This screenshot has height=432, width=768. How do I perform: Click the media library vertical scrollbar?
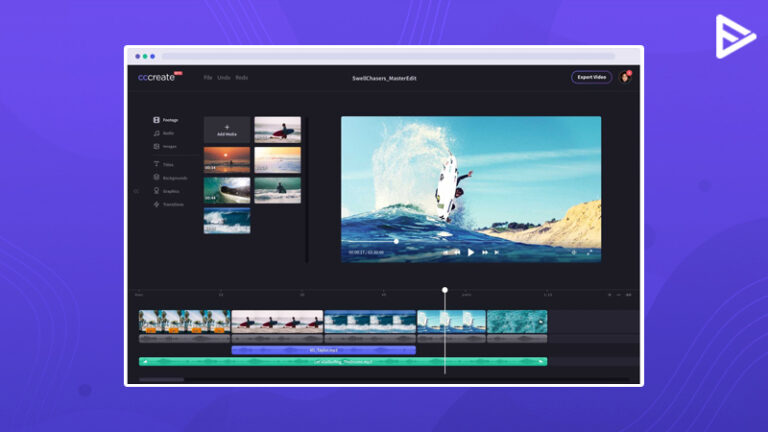307,190
